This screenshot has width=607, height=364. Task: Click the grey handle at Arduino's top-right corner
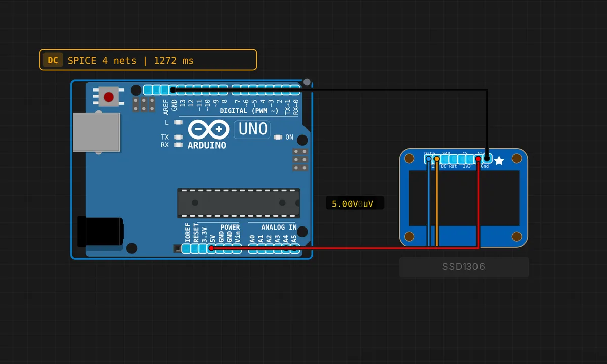tap(307, 82)
